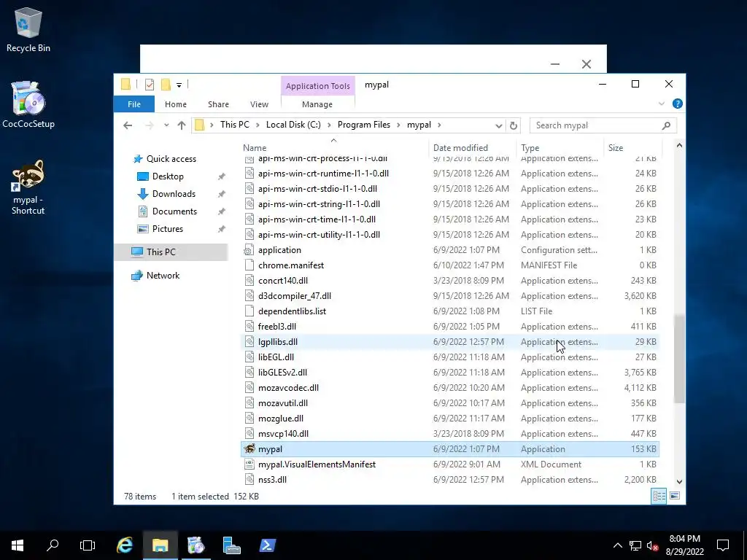Sort by Size column header
The image size is (747, 560).
point(632,147)
